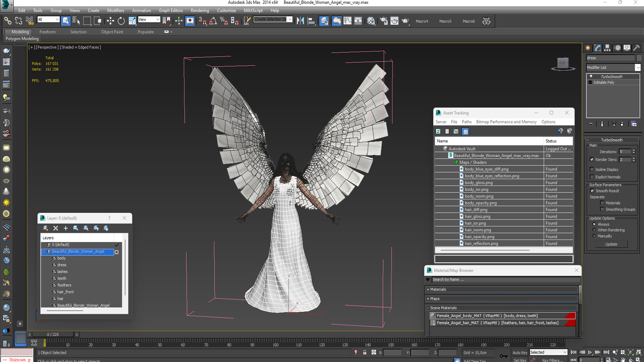Activate Select and Move tool
This screenshot has width=644, height=362.
(x=110, y=21)
